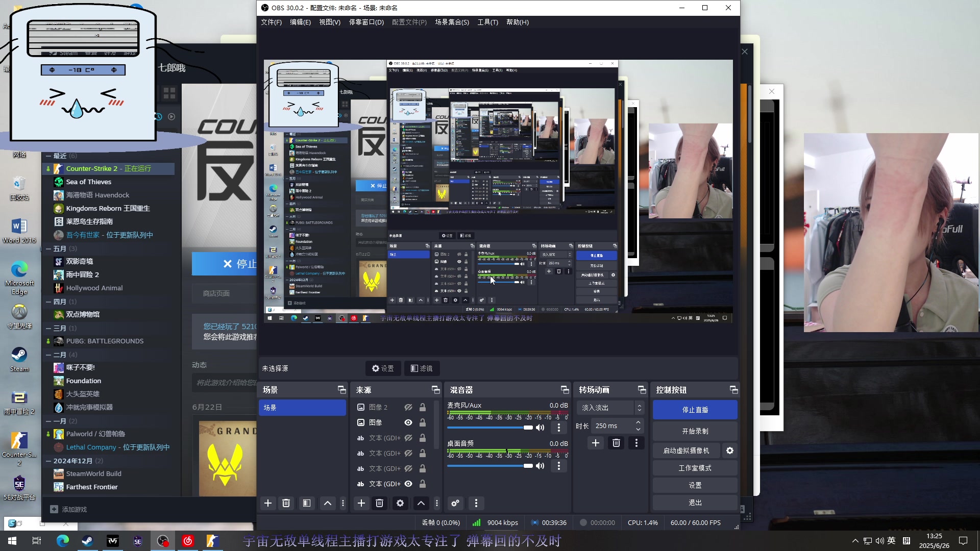Move the selected source up

pos(421,503)
